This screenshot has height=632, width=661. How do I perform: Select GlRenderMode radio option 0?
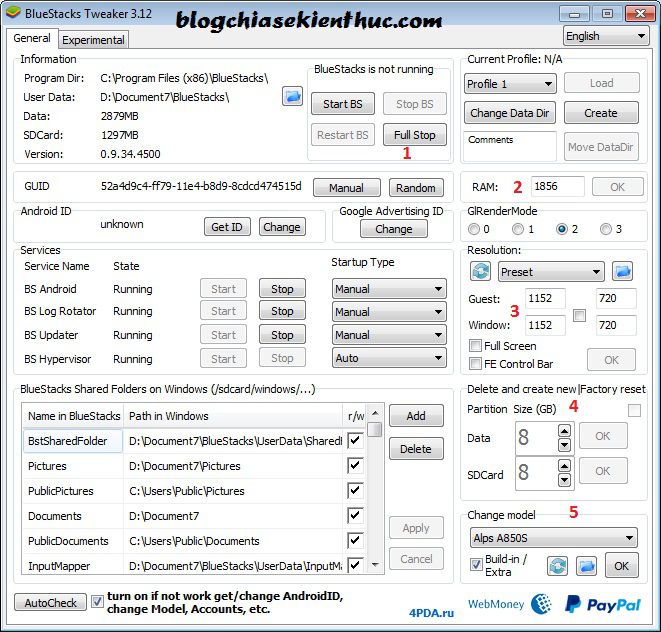(474, 229)
